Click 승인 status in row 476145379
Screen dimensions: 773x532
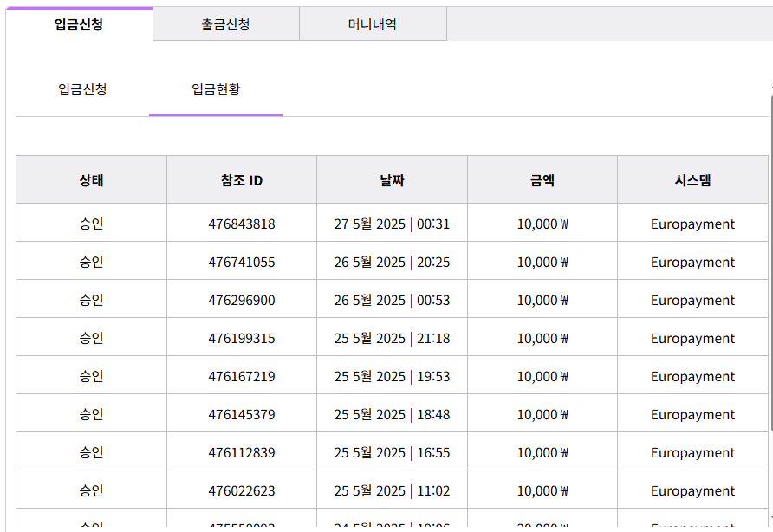[91, 415]
